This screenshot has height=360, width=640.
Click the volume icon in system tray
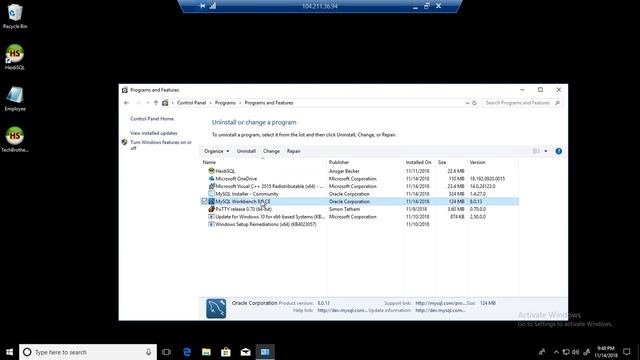(576, 352)
